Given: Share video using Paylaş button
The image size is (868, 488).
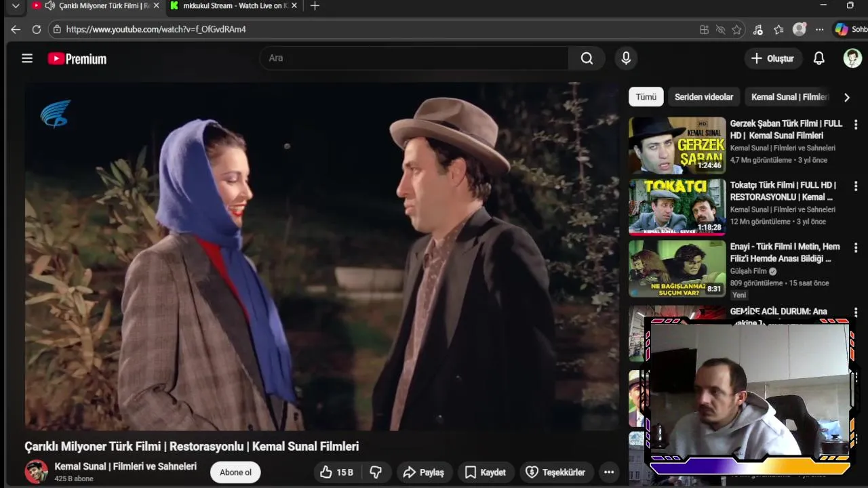Looking at the screenshot, I should pyautogui.click(x=424, y=472).
